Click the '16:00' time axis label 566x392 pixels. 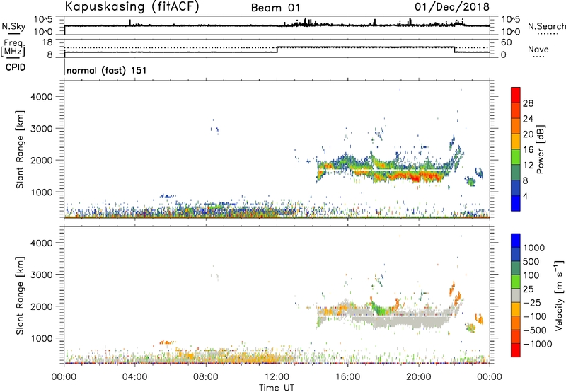[x=347, y=377]
